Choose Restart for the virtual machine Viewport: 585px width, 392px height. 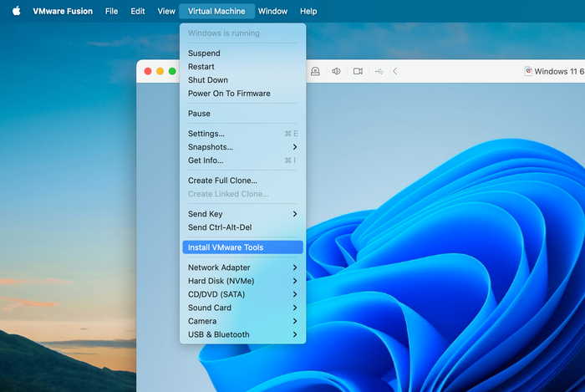pyautogui.click(x=242, y=67)
